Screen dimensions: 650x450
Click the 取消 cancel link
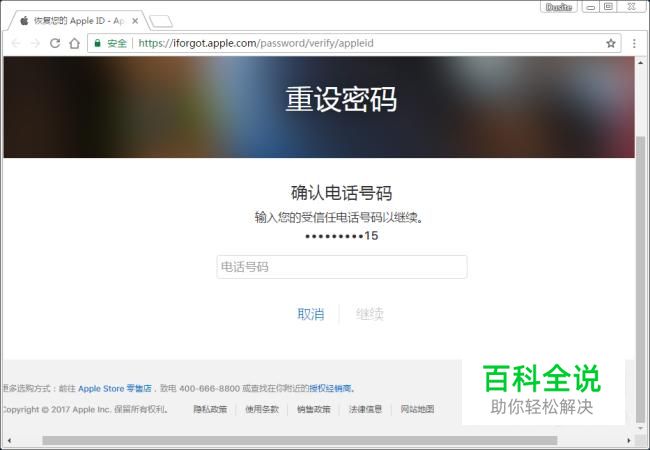pos(311,314)
